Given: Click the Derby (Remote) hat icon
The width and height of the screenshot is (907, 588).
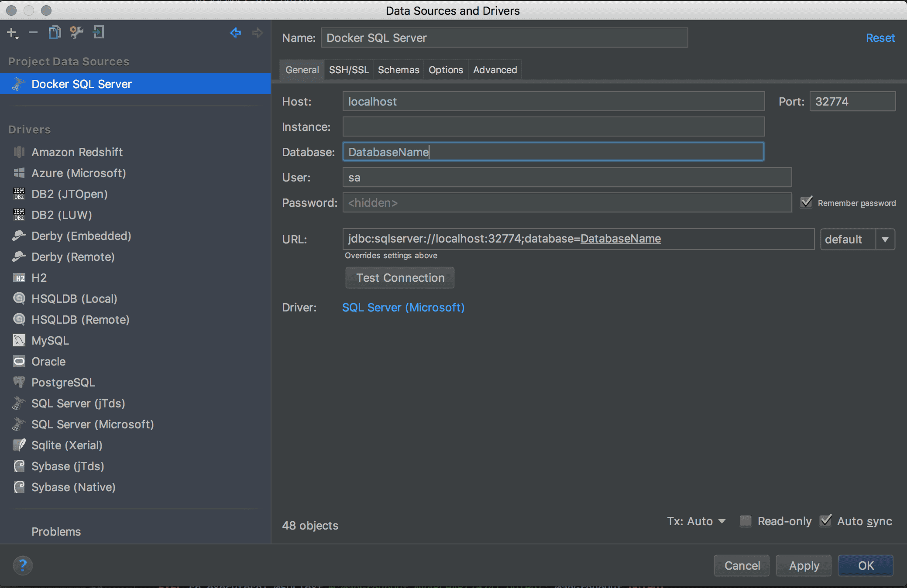Looking at the screenshot, I should tap(19, 256).
